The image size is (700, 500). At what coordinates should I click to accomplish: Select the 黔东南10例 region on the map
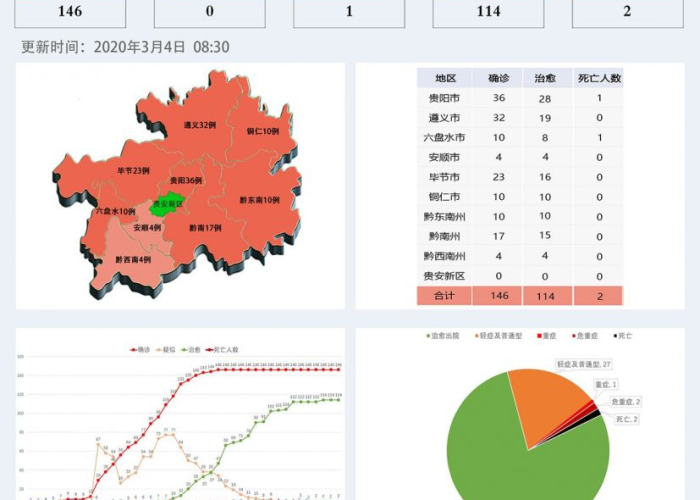point(259,200)
